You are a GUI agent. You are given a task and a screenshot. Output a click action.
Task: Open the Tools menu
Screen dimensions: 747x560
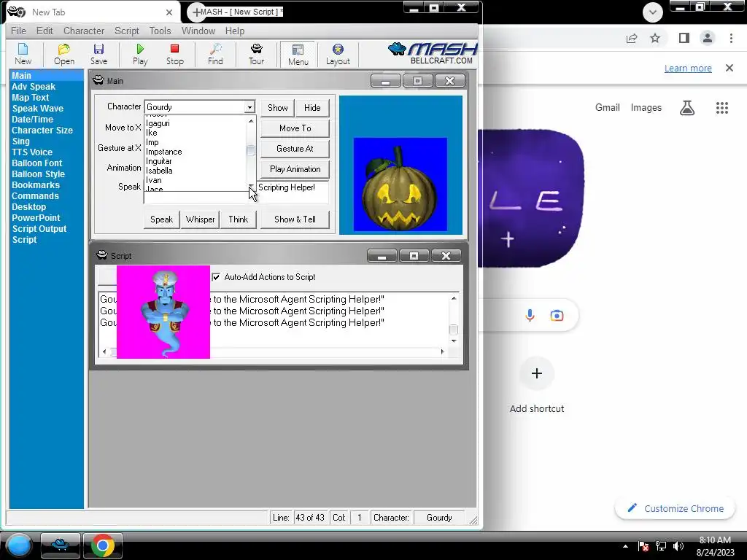pos(160,31)
